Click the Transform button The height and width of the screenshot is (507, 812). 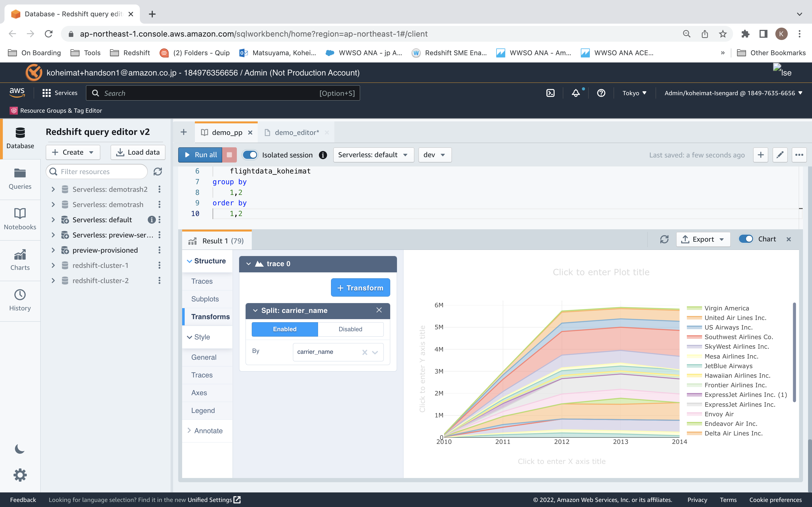360,288
